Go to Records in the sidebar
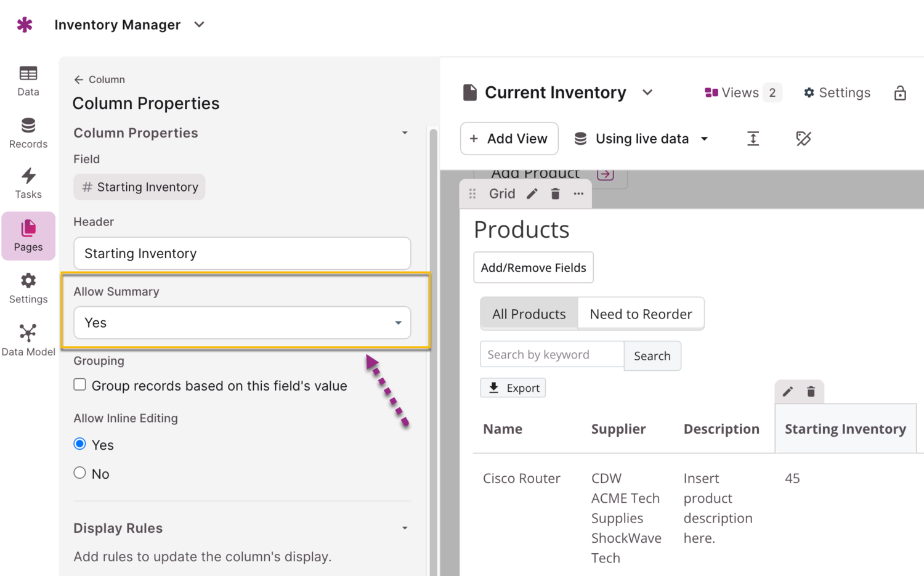The image size is (924, 576). tap(28, 133)
